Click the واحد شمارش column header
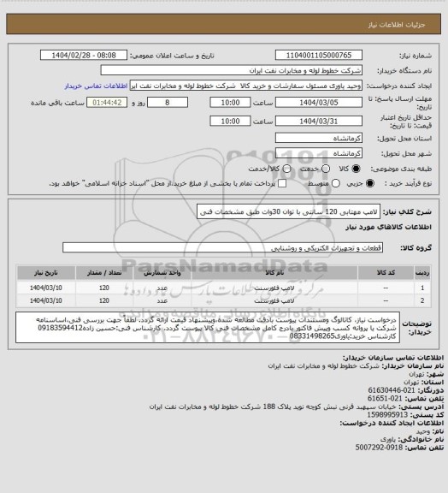448x493 pixels. point(162,272)
